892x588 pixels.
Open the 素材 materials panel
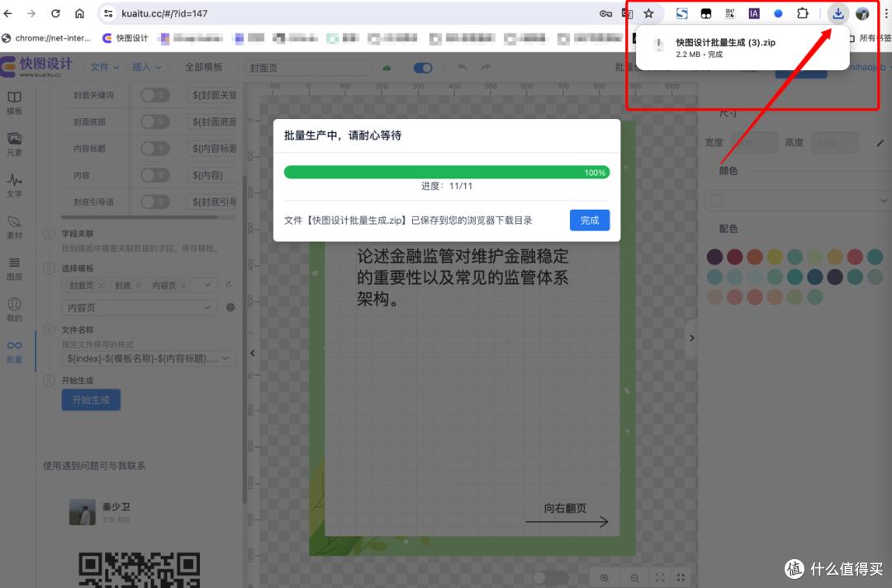[15, 227]
